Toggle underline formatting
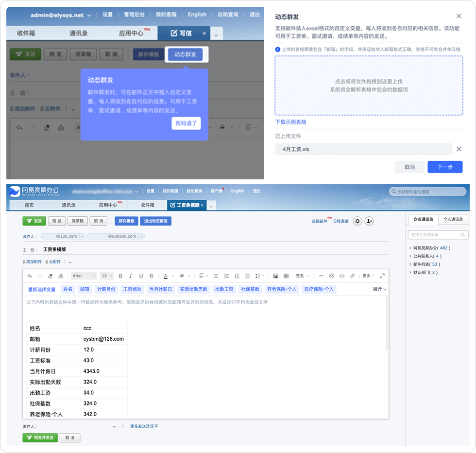This screenshot has width=476, height=453. click(140, 276)
